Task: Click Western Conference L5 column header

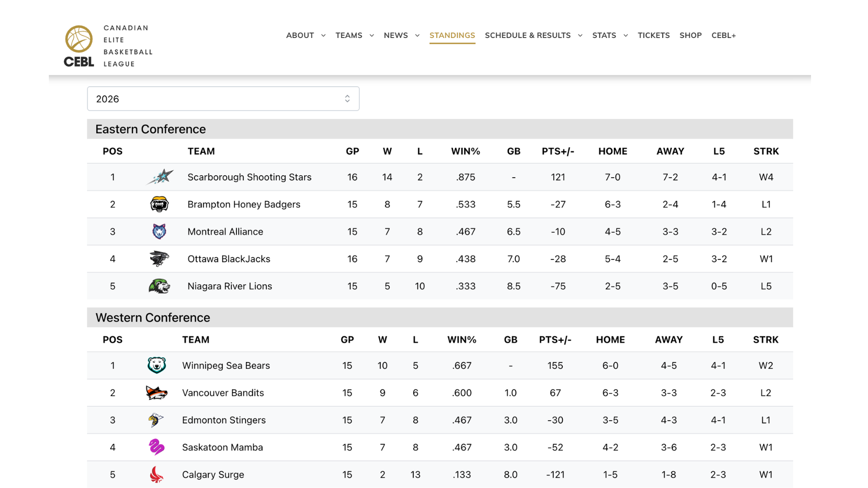Action: [x=718, y=340]
